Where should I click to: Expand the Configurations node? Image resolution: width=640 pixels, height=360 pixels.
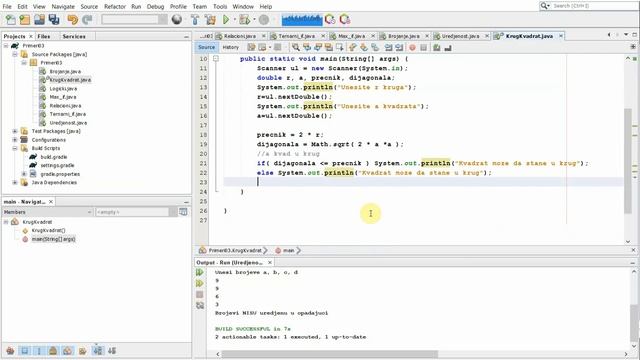tap(15, 140)
